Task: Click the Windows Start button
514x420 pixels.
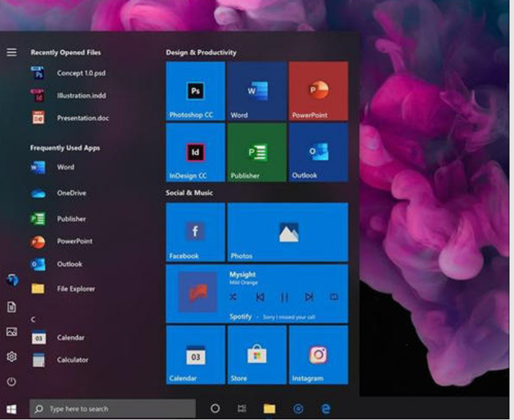Action: 12,409
